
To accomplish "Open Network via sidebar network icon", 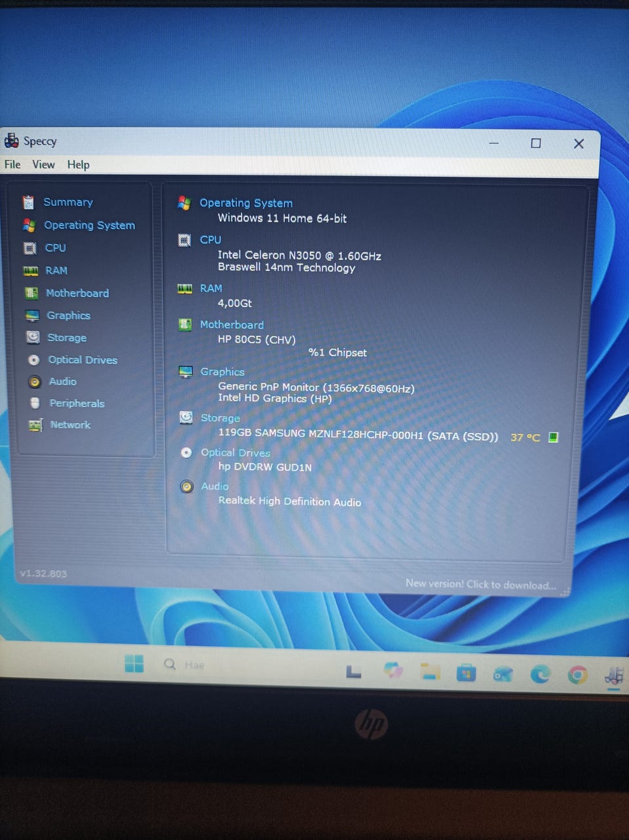I will (x=35, y=425).
